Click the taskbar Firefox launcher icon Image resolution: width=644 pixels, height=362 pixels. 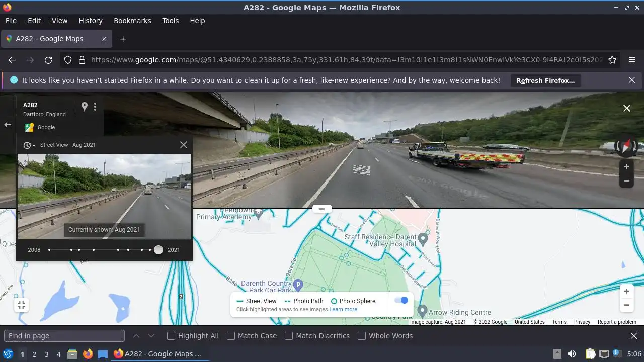tap(88, 354)
